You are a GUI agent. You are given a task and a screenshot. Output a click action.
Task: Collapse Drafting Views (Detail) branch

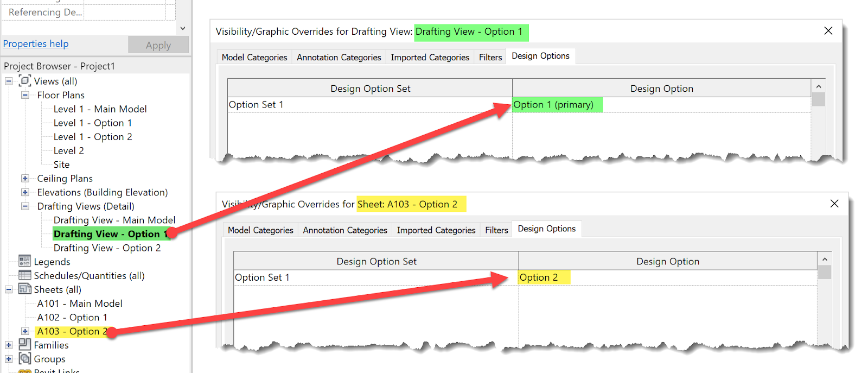(x=25, y=206)
